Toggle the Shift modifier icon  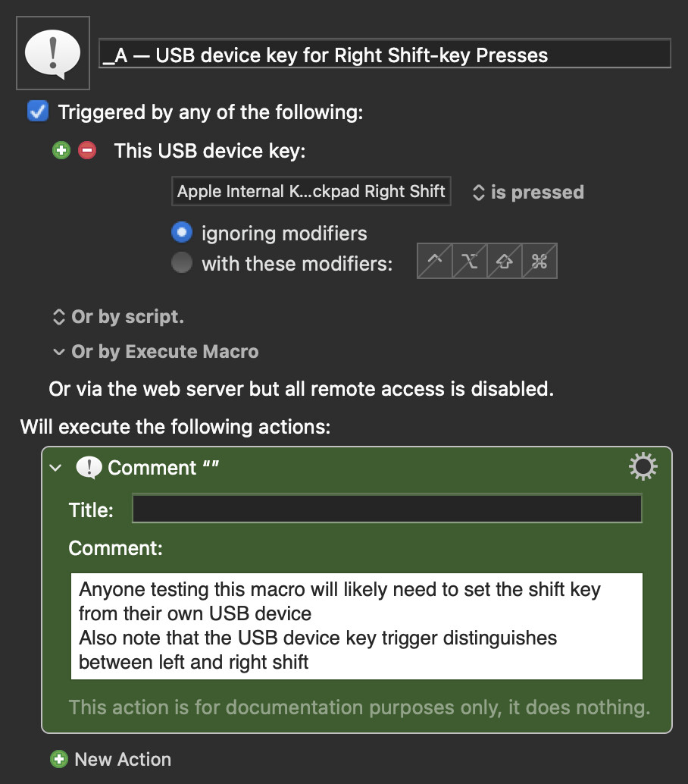[x=505, y=262]
